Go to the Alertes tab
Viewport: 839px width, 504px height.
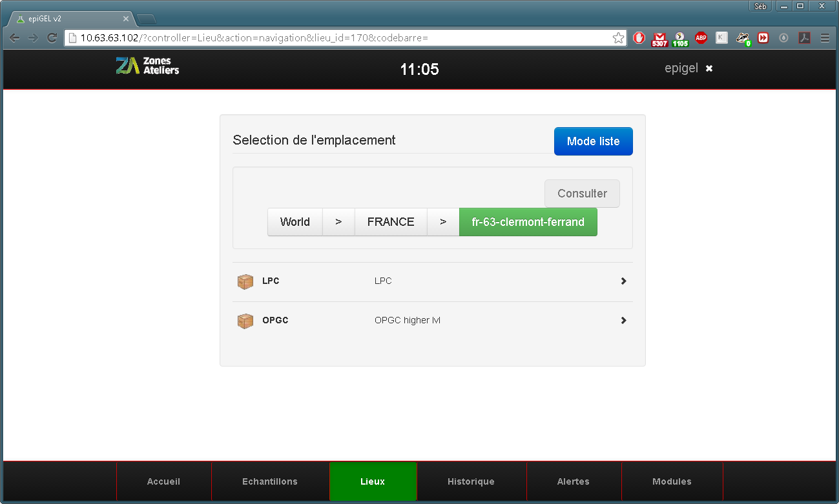[573, 481]
